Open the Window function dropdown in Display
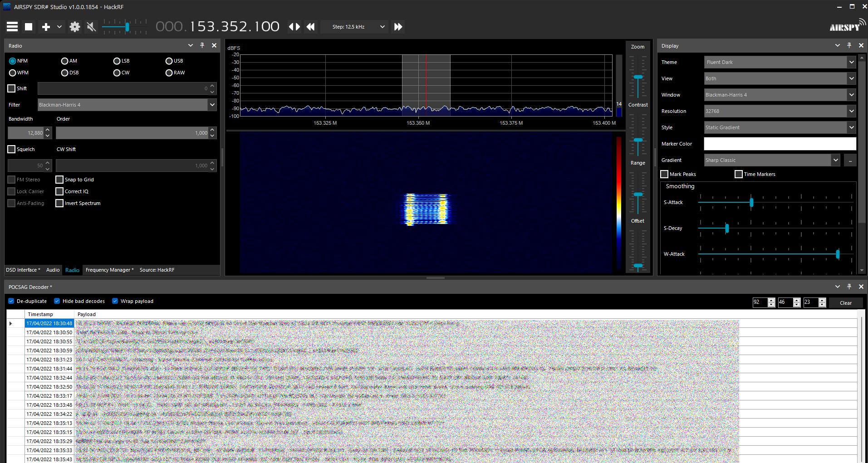The image size is (868, 463). pyautogui.click(x=780, y=95)
